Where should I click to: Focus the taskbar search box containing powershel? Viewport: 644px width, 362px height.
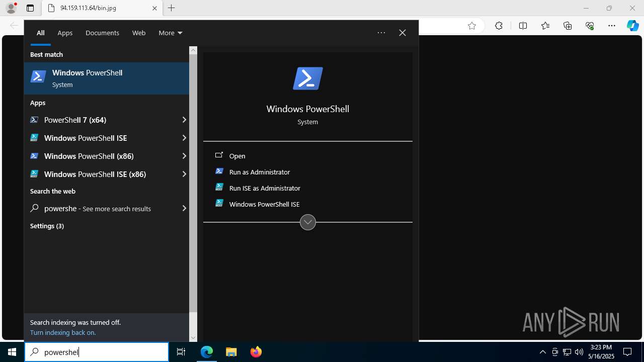click(x=97, y=352)
